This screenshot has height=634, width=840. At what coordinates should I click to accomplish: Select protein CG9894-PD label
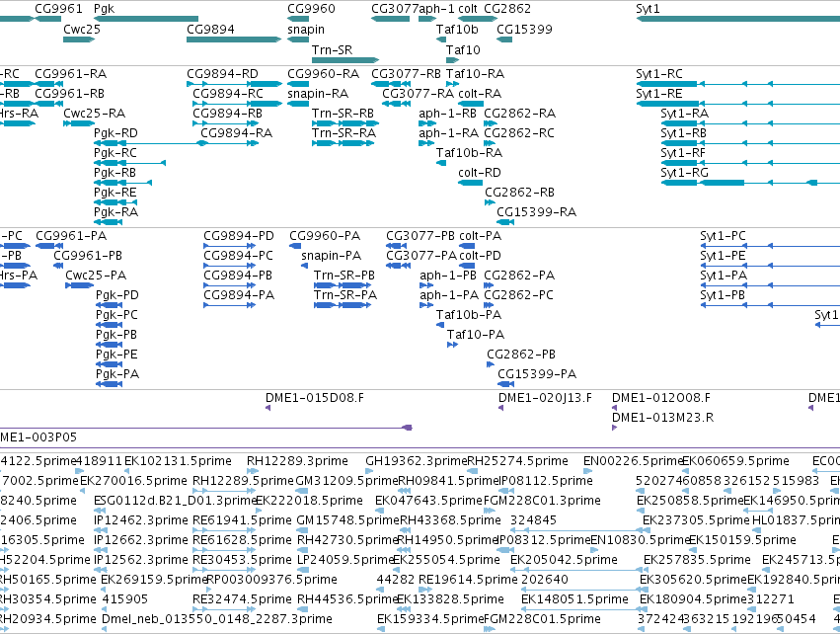[x=239, y=236]
